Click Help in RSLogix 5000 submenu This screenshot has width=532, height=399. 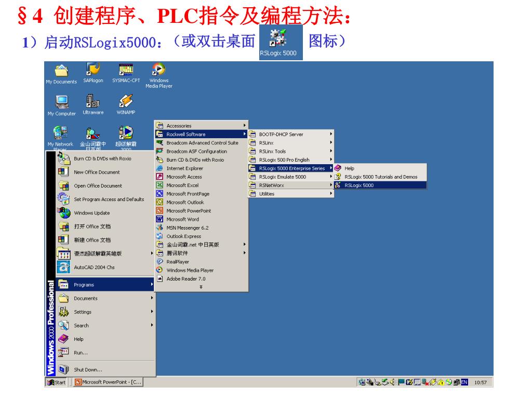coord(380,168)
